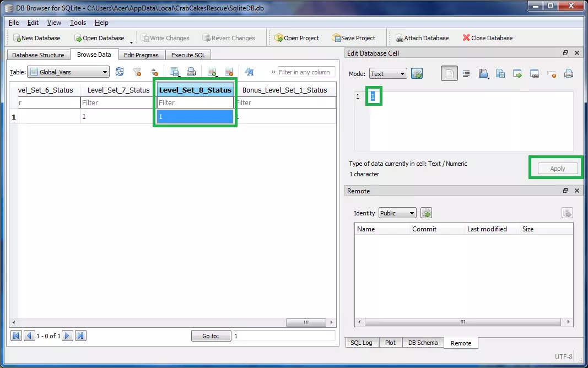
Task: Switch to the Database Structure tab
Action: tap(38, 55)
